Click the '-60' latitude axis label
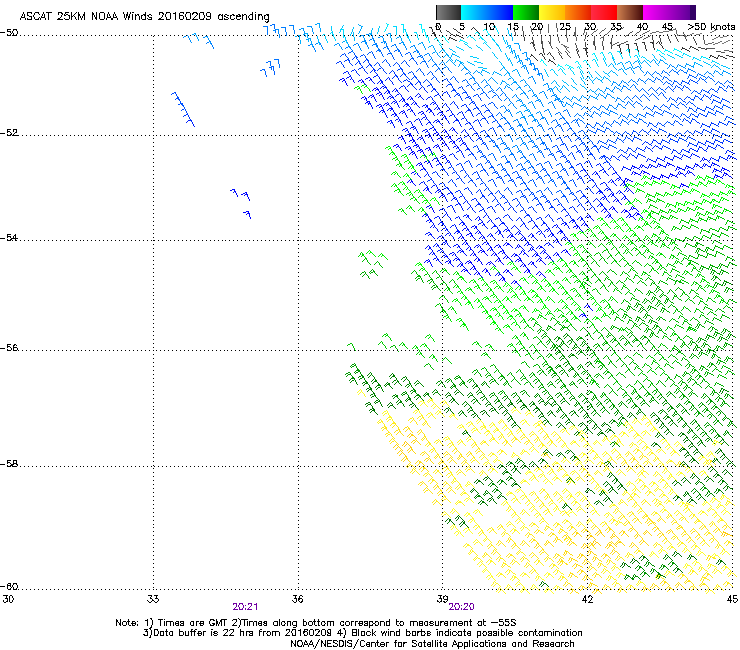740x650 pixels. click(10, 586)
